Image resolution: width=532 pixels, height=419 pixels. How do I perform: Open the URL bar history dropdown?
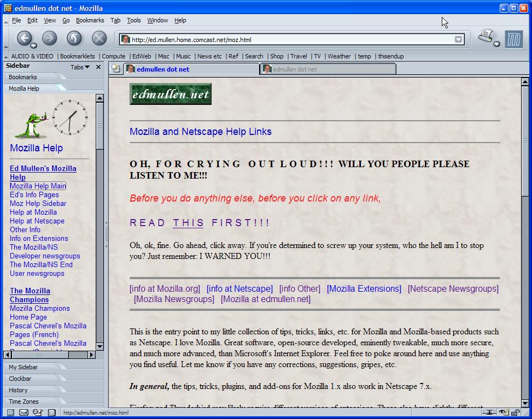pos(459,39)
